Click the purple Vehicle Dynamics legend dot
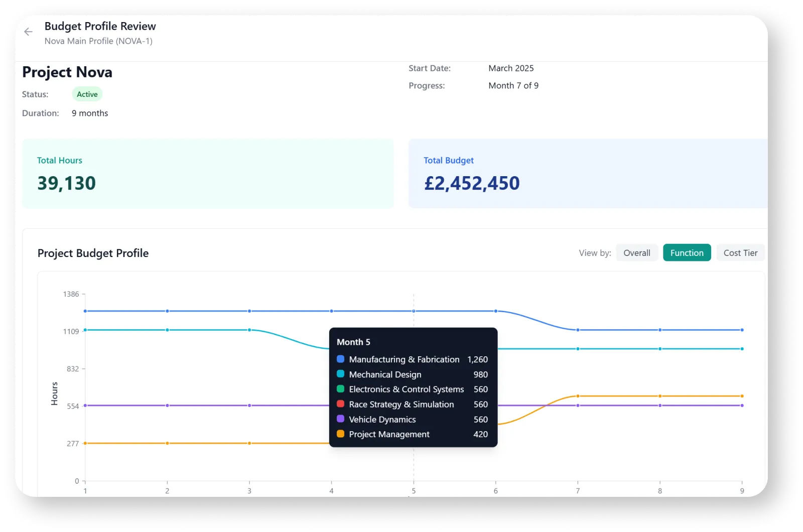The width and height of the screenshot is (803, 532). point(339,419)
